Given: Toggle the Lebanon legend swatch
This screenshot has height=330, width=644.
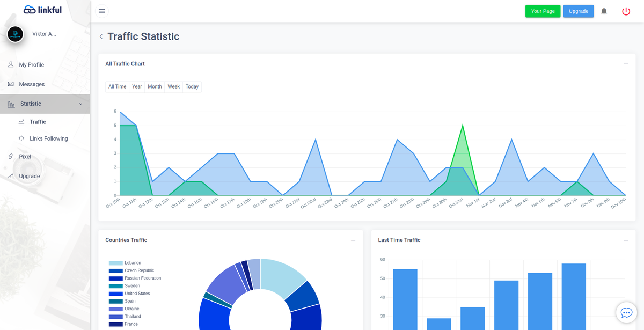Looking at the screenshot, I should pos(115,263).
